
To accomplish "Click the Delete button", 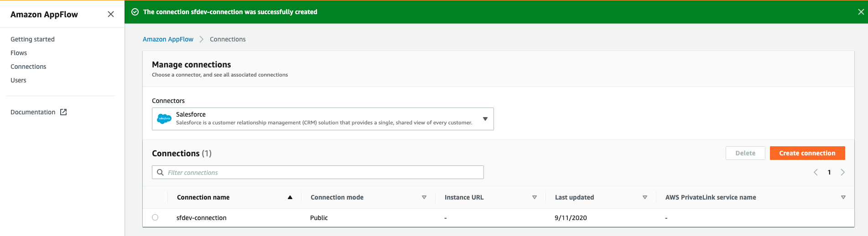I will click(745, 153).
